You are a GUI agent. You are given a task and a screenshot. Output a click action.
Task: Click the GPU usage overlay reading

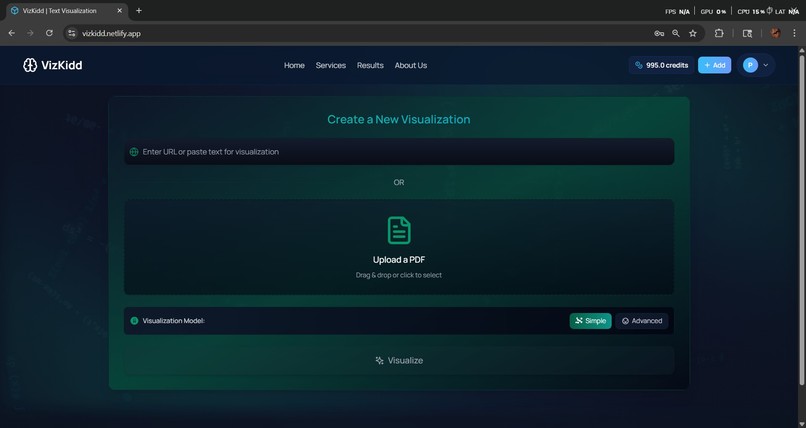pyautogui.click(x=713, y=11)
